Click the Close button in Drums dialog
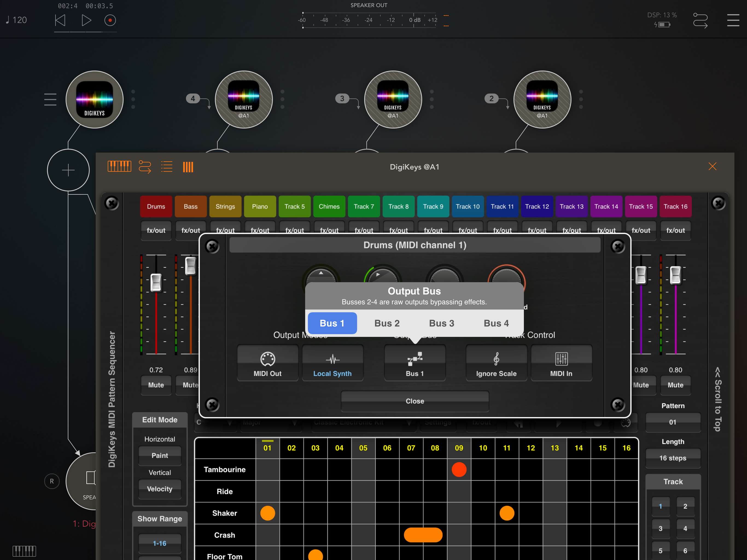The width and height of the screenshot is (747, 560). pyautogui.click(x=415, y=401)
